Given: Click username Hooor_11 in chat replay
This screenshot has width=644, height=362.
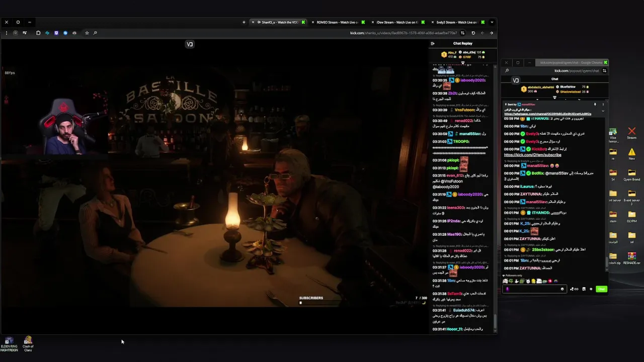Looking at the screenshot, I should [455, 329].
